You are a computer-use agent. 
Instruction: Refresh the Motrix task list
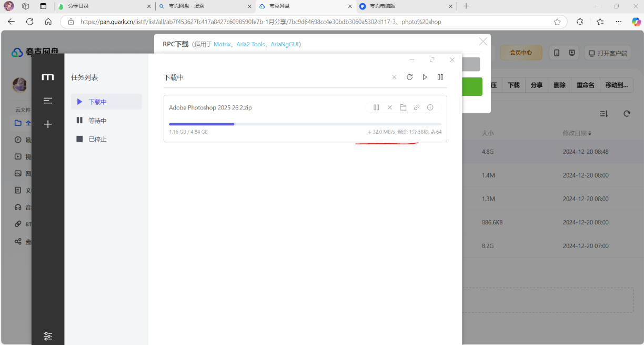coord(410,77)
